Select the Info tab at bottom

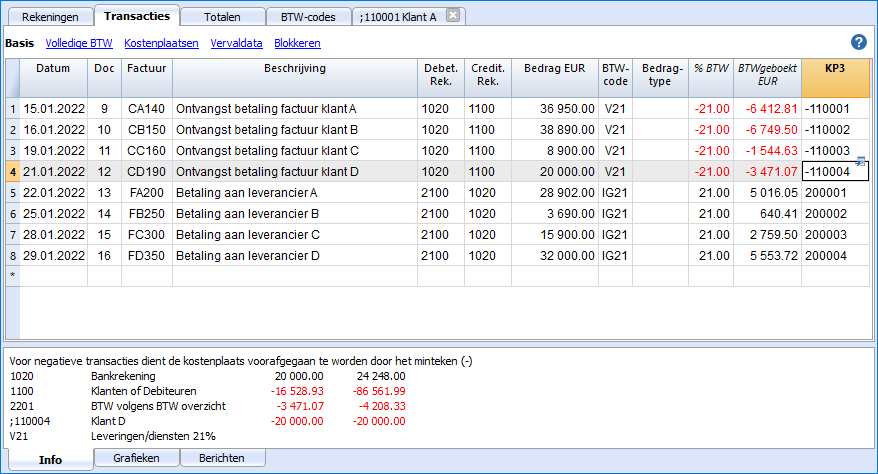click(x=50, y=459)
